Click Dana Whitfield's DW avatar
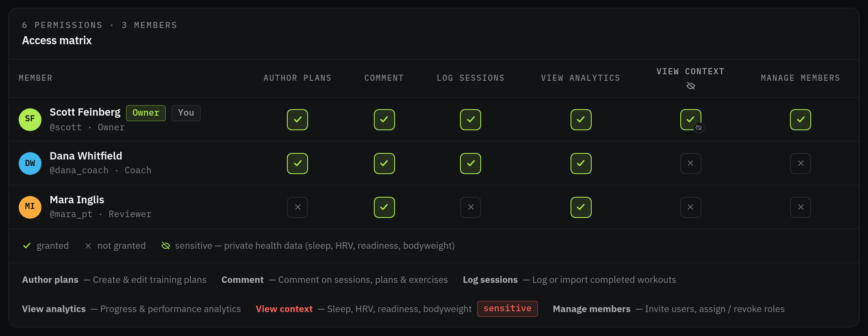This screenshot has width=868, height=336. [30, 163]
